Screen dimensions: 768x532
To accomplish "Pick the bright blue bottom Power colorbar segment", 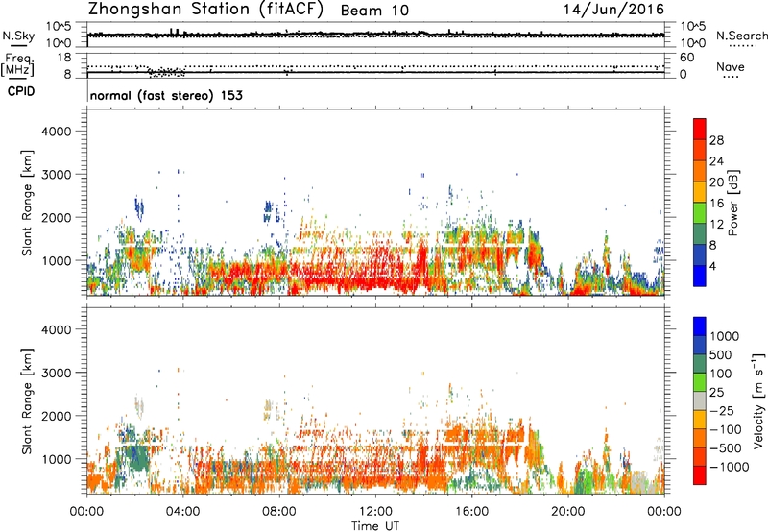I will pyautogui.click(x=700, y=276).
